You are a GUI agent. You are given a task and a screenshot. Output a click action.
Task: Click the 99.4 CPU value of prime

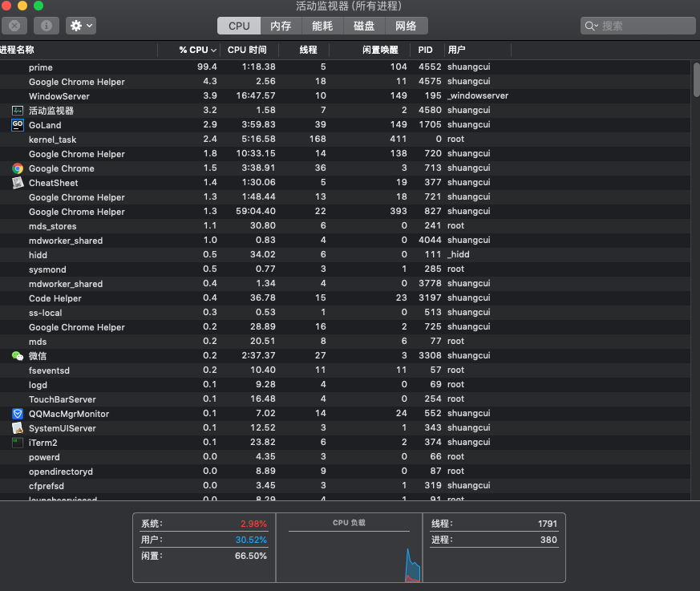207,67
